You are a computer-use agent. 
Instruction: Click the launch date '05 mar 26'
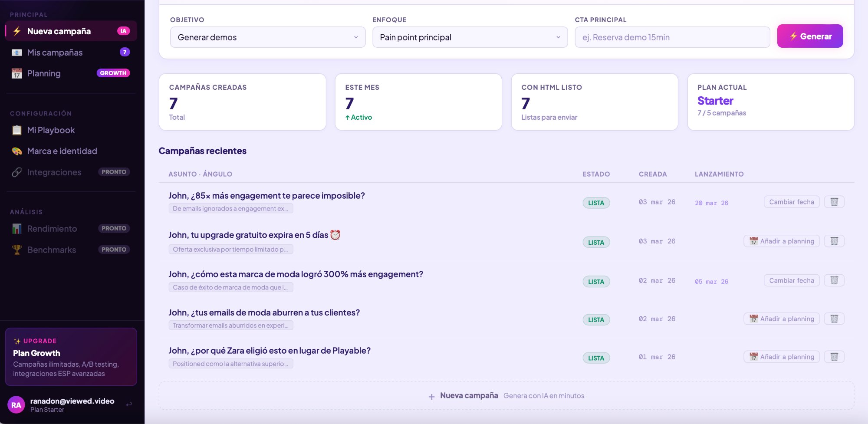[x=711, y=282]
